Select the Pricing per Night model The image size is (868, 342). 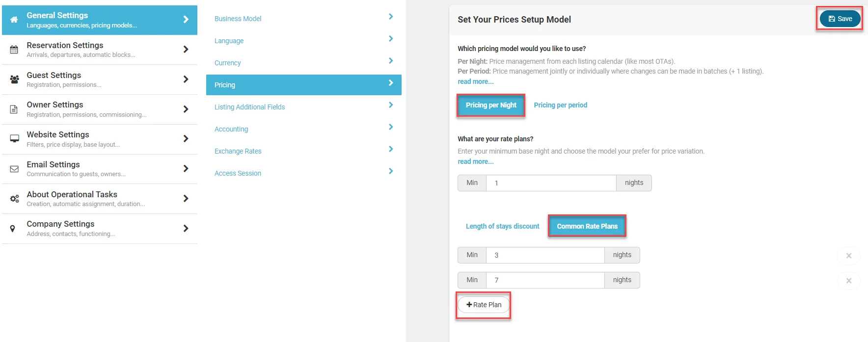(491, 105)
